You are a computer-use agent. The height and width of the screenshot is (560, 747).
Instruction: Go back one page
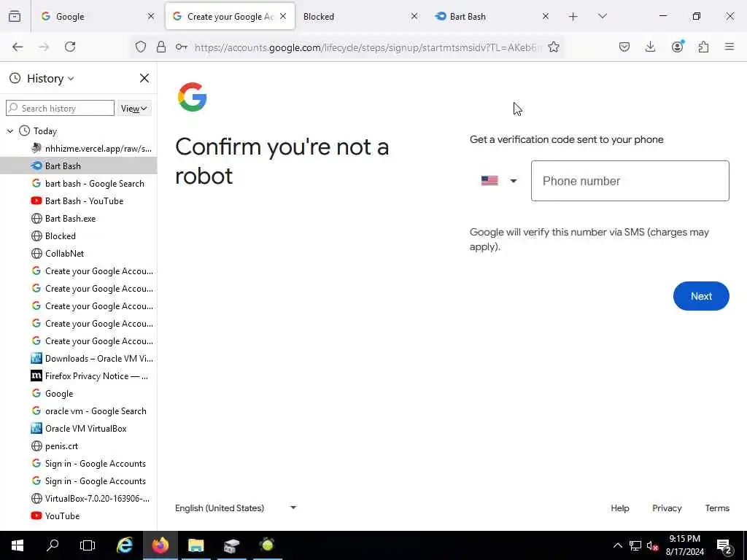(x=18, y=47)
